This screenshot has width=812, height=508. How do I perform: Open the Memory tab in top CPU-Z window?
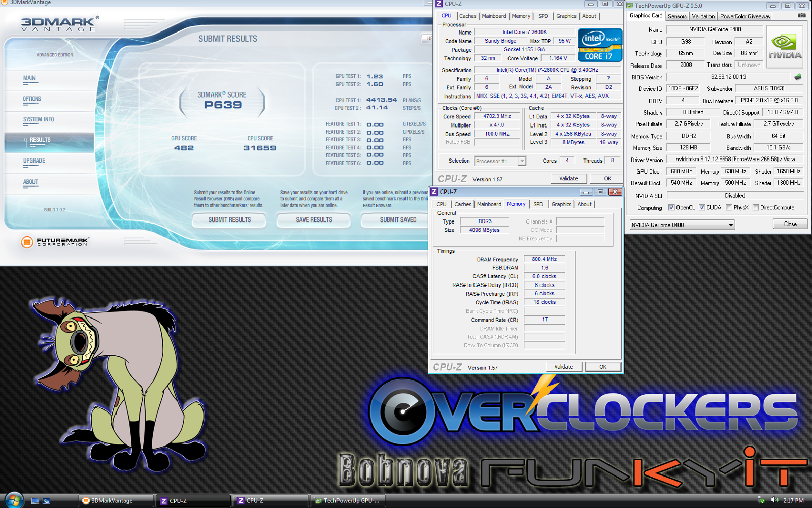[x=521, y=16]
